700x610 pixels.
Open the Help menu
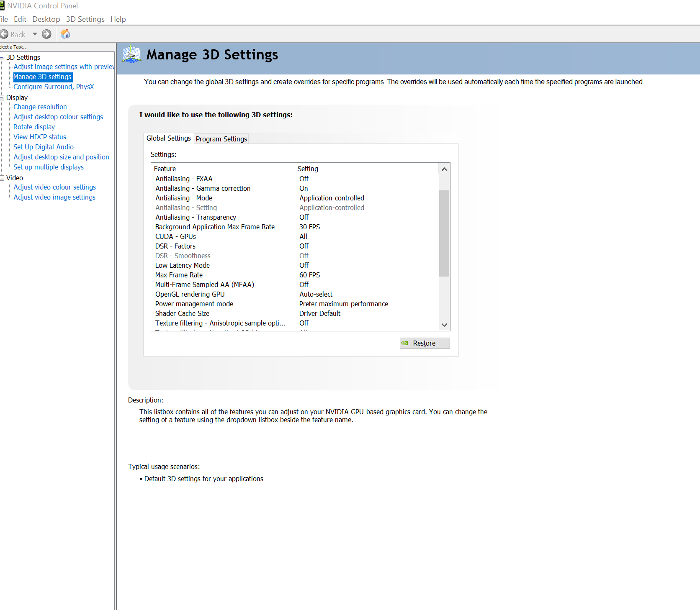(118, 19)
